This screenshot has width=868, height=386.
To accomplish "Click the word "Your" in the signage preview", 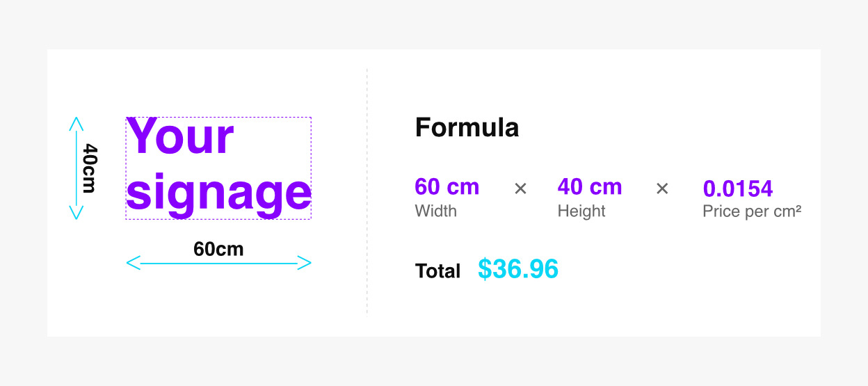I will pos(180,136).
